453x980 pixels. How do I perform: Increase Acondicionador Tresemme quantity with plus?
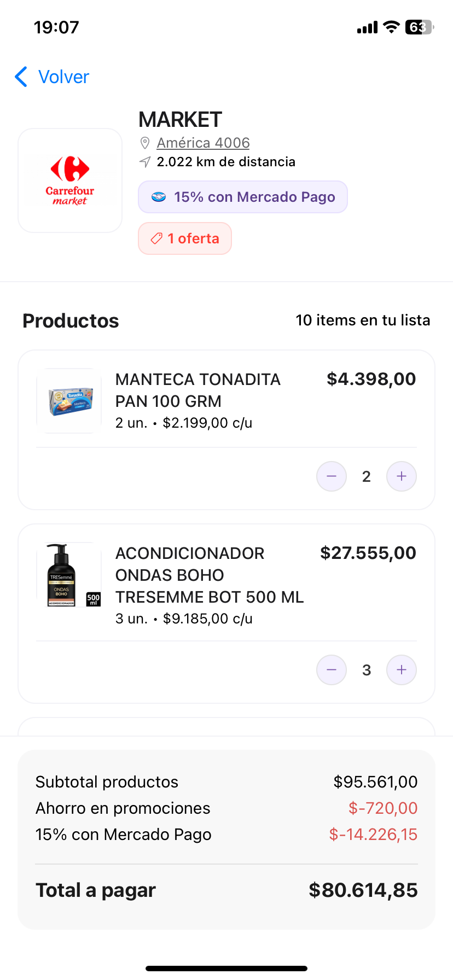402,670
